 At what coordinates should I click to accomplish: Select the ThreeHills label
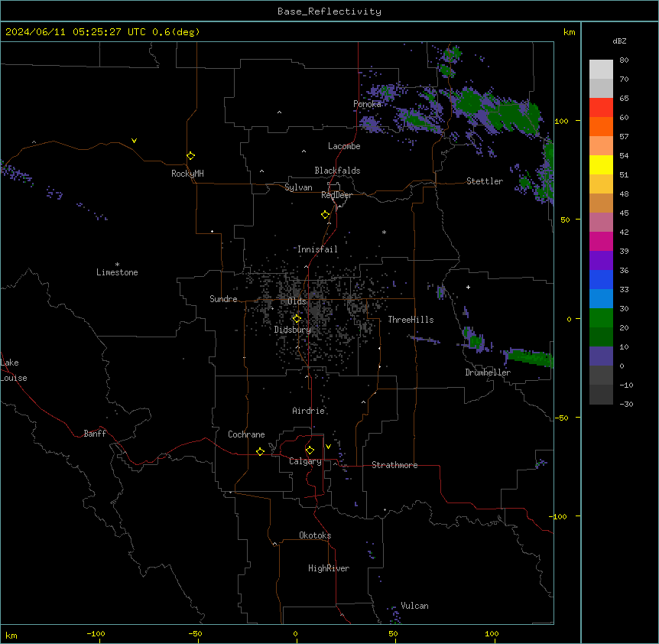pos(411,320)
